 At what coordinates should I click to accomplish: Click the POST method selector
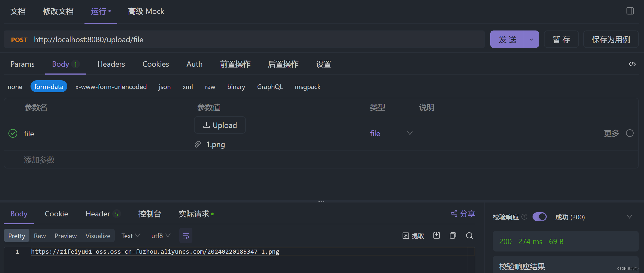pos(19,40)
